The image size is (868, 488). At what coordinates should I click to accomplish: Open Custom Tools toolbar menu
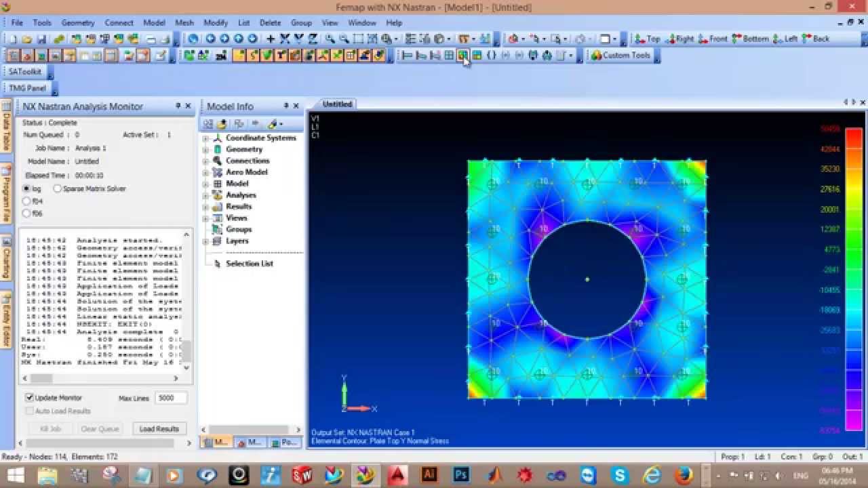coord(620,56)
